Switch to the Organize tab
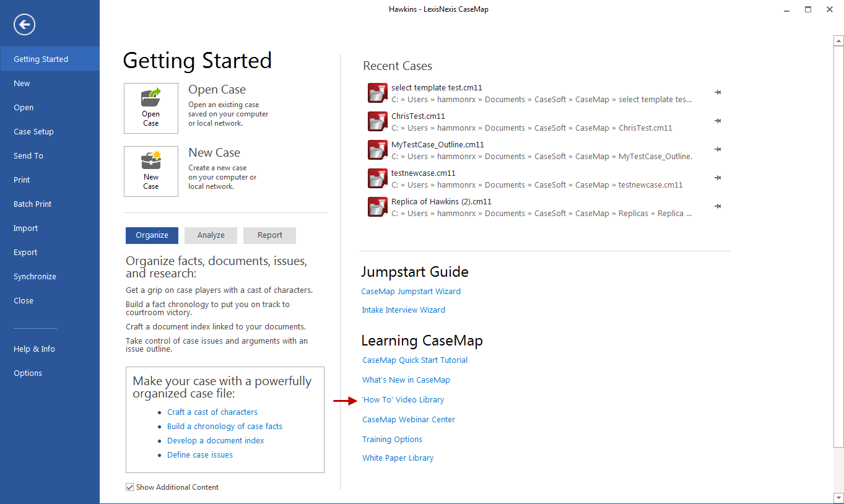Viewport: 844px width, 504px height. click(152, 235)
